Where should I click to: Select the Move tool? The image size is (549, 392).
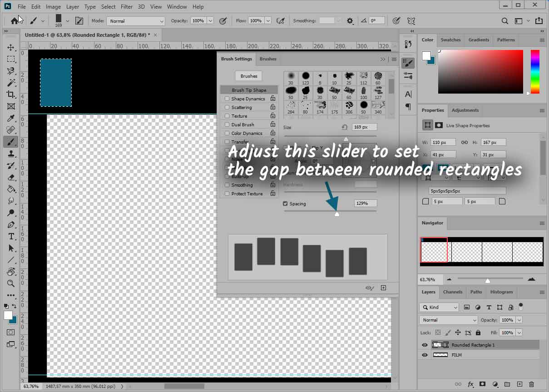(x=11, y=48)
